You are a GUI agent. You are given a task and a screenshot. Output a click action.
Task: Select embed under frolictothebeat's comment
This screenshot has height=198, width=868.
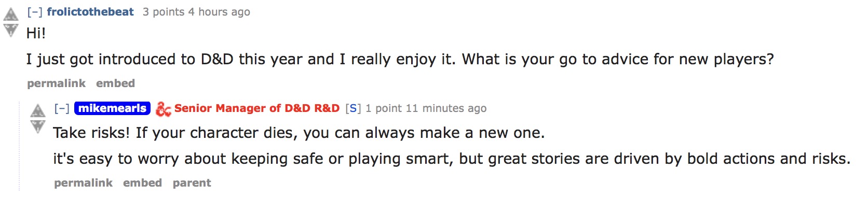pos(115,83)
